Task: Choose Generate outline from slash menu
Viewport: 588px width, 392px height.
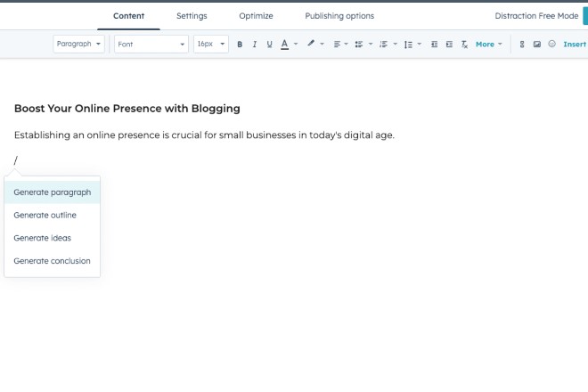Action: [45, 216]
